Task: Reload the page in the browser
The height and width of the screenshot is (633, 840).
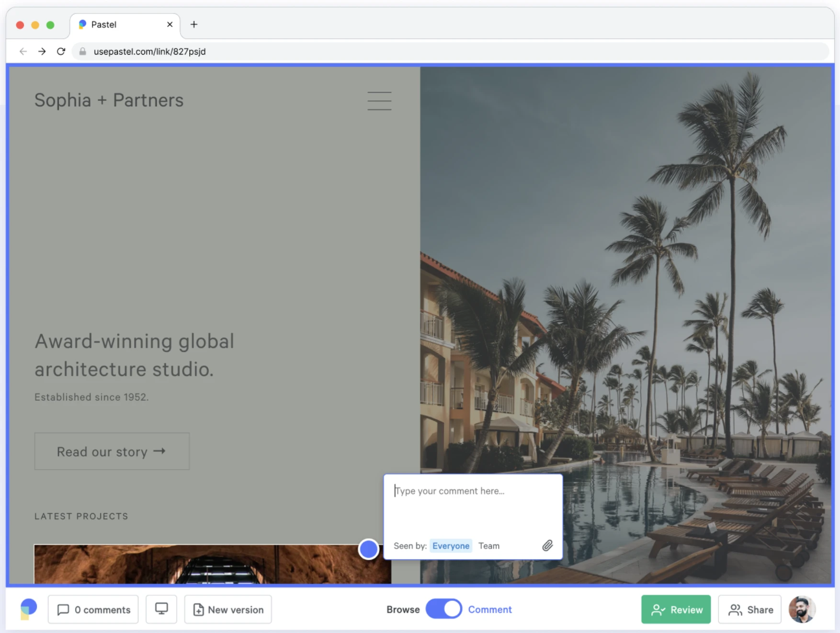Action: pyautogui.click(x=61, y=51)
